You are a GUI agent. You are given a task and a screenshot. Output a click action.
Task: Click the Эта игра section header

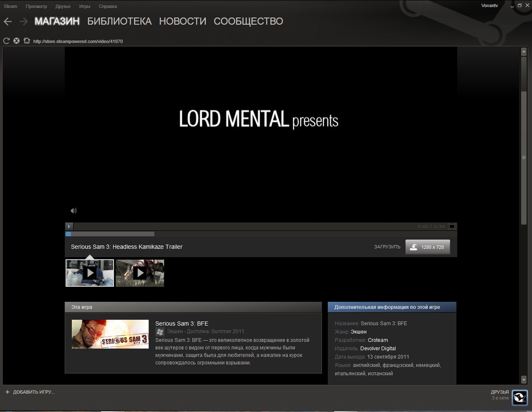(x=193, y=307)
